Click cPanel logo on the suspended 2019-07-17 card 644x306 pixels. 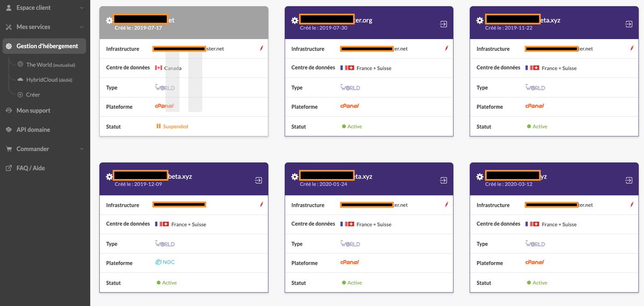(x=164, y=106)
